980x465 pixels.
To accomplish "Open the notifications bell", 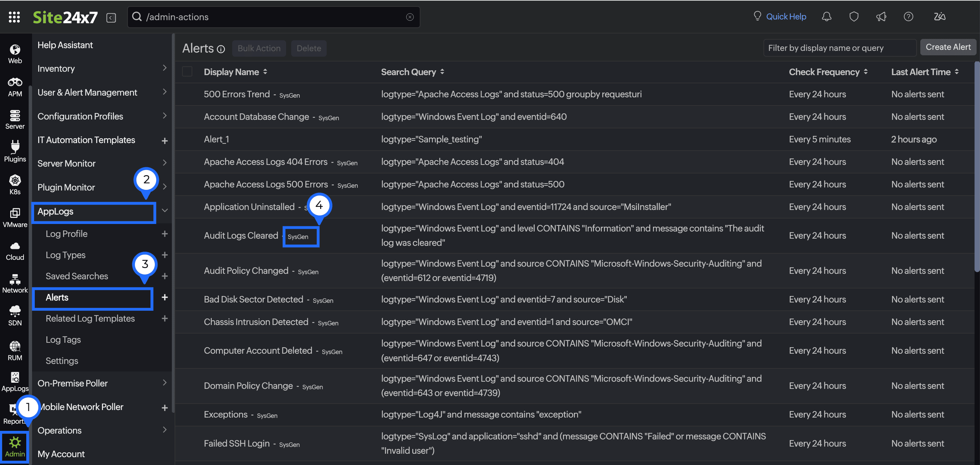I will click(826, 16).
